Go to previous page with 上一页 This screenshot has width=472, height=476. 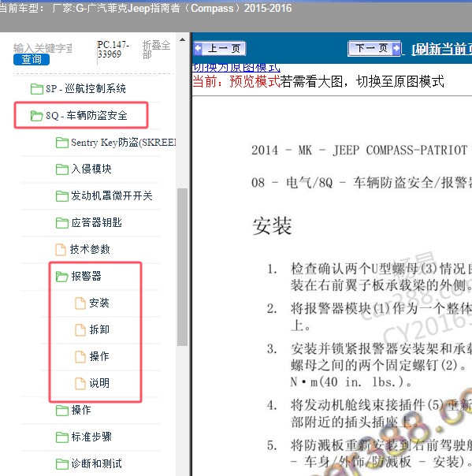(220, 48)
